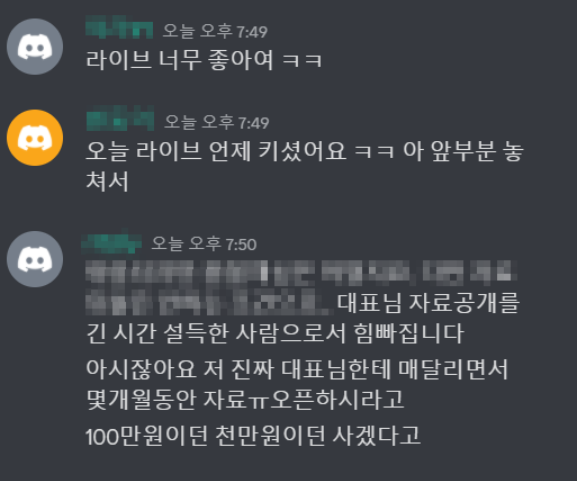Viewport: 577px width, 481px height.
Task: Click the second blurred line before 대표님
Action: (x=209, y=303)
